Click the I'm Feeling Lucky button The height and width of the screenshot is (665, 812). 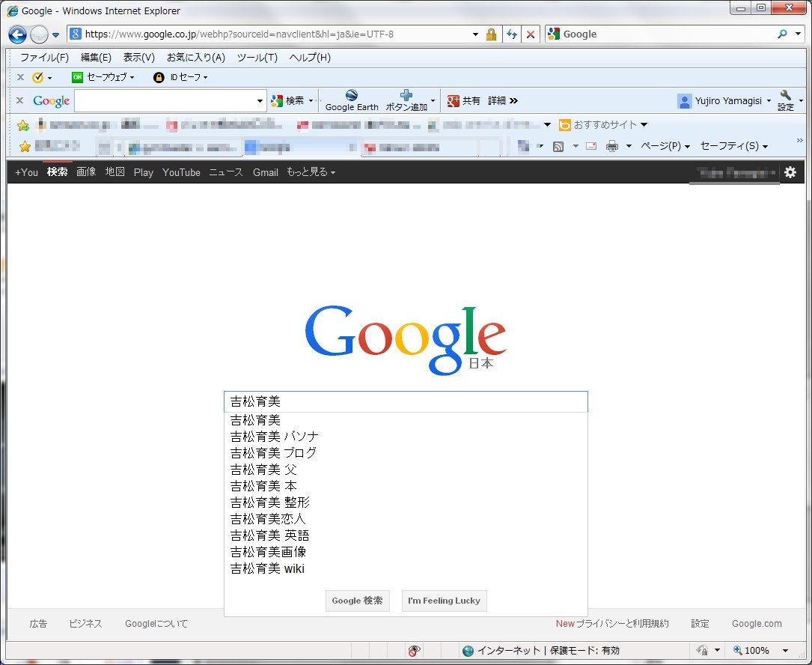445,601
